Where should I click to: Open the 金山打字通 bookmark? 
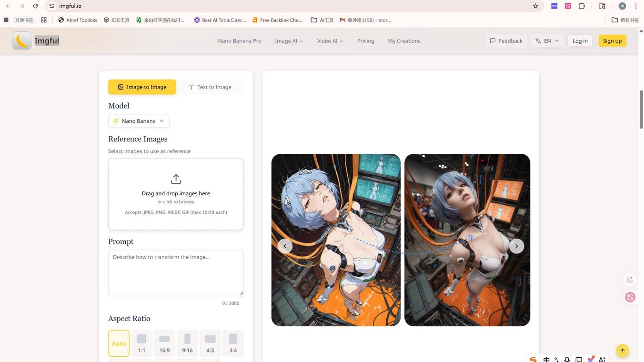coord(160,20)
